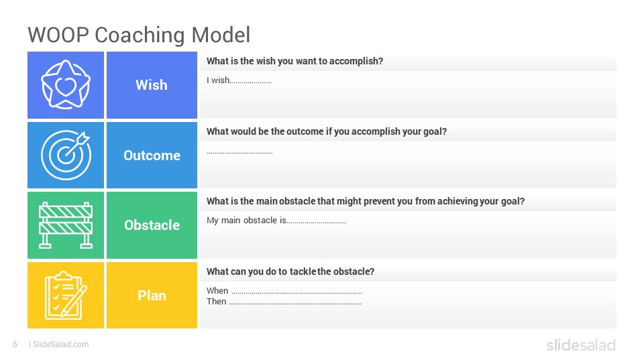
Task: Click the Outcome dotted answer line
Action: pyautogui.click(x=240, y=153)
